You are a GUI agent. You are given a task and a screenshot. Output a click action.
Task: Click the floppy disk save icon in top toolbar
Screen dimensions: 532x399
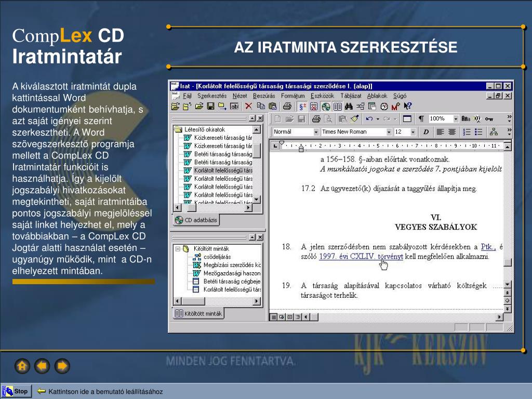pos(210,106)
